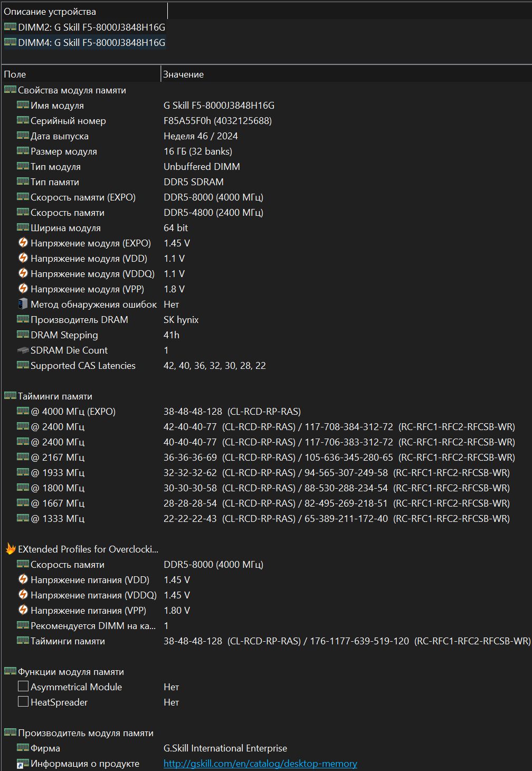The width and height of the screenshot is (532, 771).
Task: Click the icon next to Supported CAS Latencies
Action: coord(23,365)
